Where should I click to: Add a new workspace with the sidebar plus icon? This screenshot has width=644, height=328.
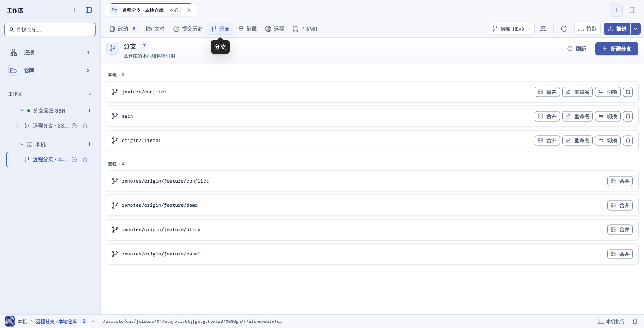pos(74,10)
